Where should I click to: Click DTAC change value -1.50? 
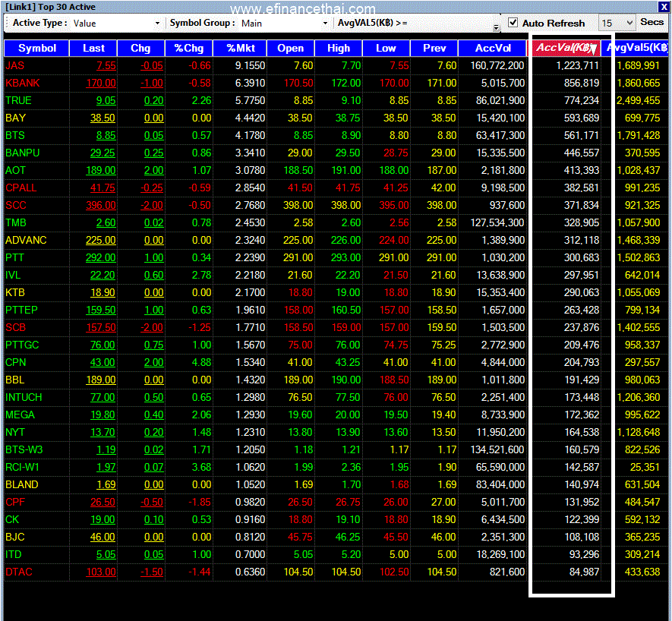(152, 572)
